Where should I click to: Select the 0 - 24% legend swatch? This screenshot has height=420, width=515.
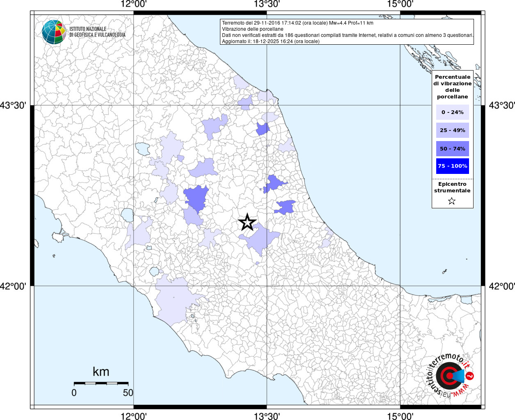(453, 112)
